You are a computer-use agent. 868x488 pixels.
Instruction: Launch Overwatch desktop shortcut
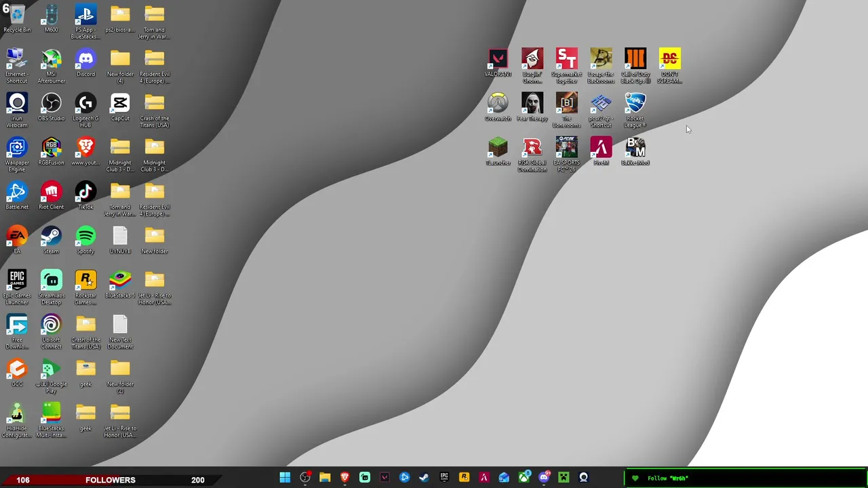click(x=498, y=107)
